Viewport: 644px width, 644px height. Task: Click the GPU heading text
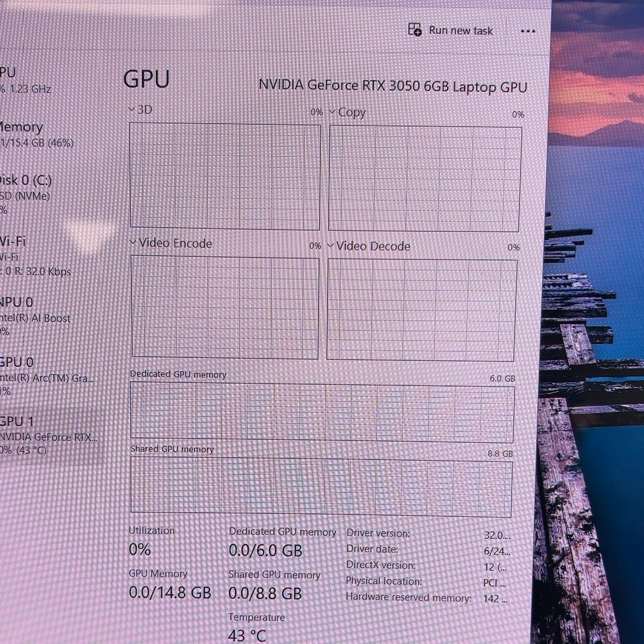coord(146,79)
